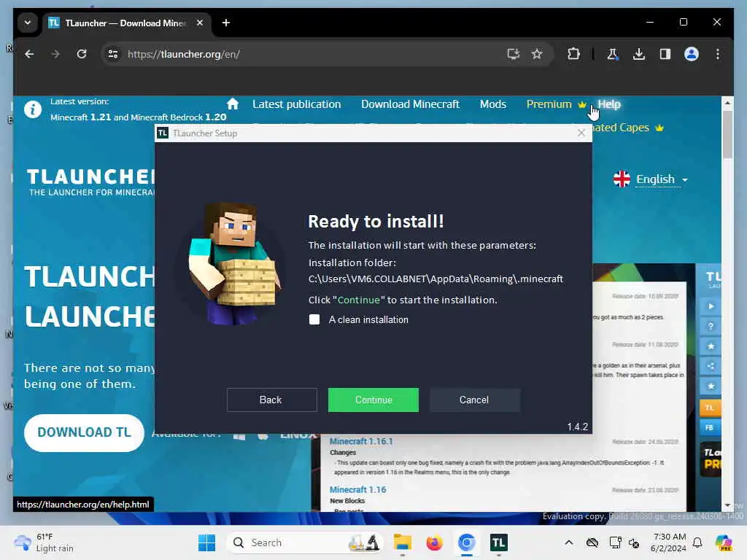Open the Download Minecraft menu item
This screenshot has height=560, width=747.
coord(410,104)
